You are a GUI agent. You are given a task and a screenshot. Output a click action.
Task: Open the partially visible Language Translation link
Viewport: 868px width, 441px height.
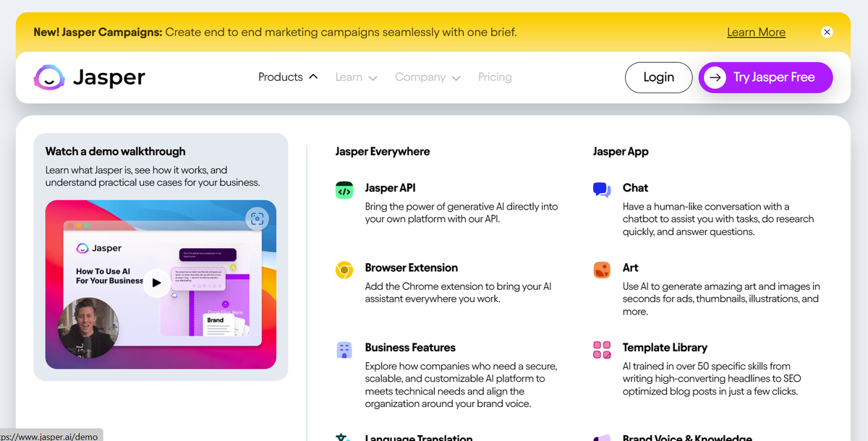coord(419,437)
